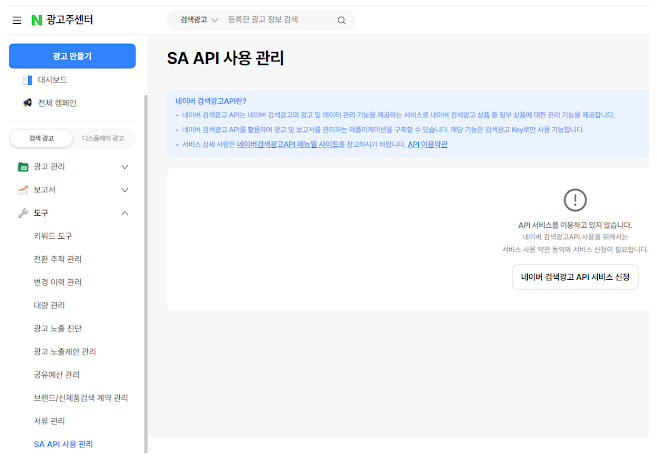
Task: Click the 광고 관리 folder icon
Action: click(x=23, y=167)
